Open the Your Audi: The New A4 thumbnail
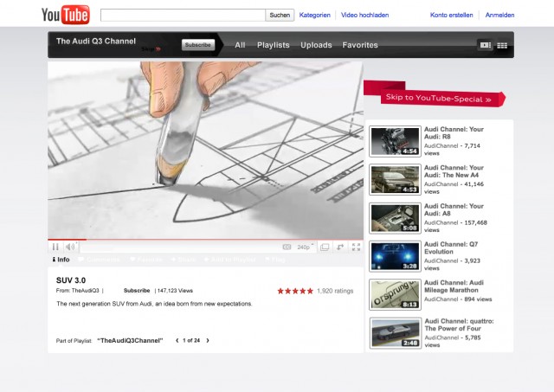The image size is (554, 392). [395, 179]
